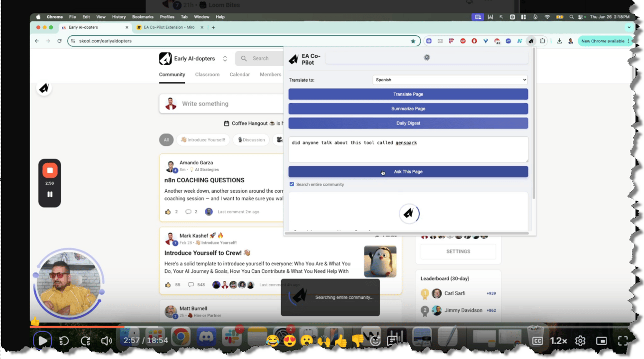The height and width of the screenshot is (359, 644).
Task: Open the settings gear in EA Co-Pilot panel
Action: tap(427, 58)
